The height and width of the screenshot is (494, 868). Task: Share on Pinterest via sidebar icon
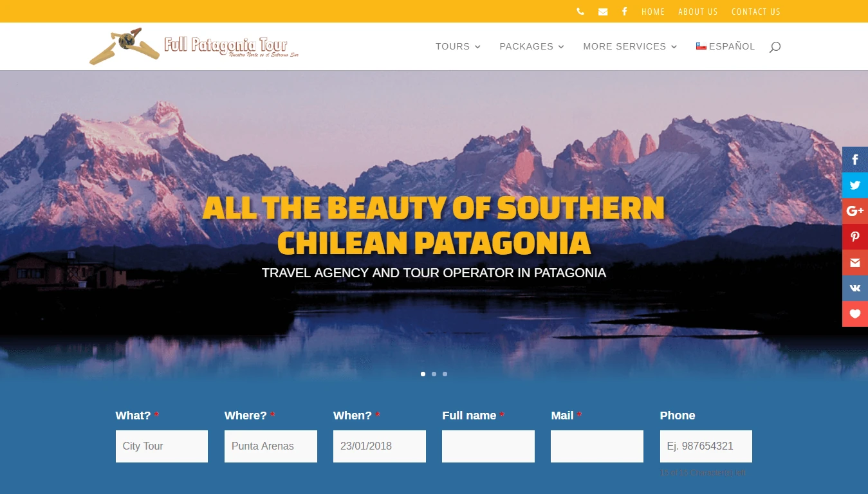click(x=855, y=237)
